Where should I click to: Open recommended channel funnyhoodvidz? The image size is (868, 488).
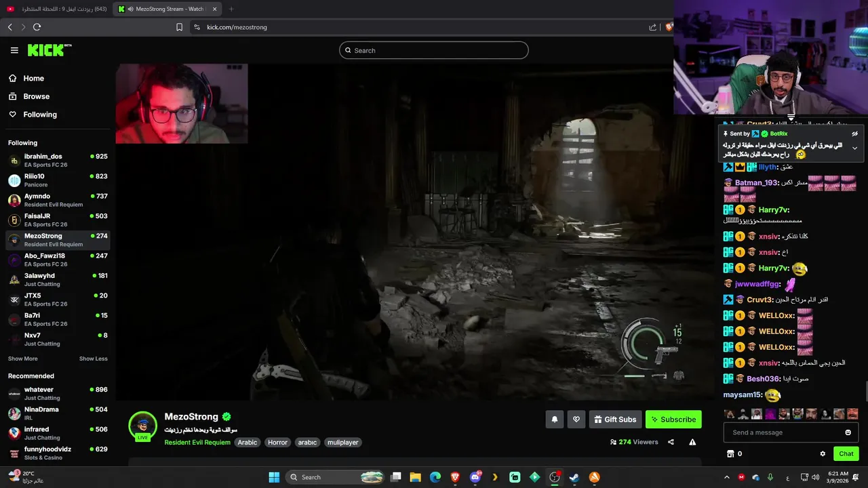point(58,453)
